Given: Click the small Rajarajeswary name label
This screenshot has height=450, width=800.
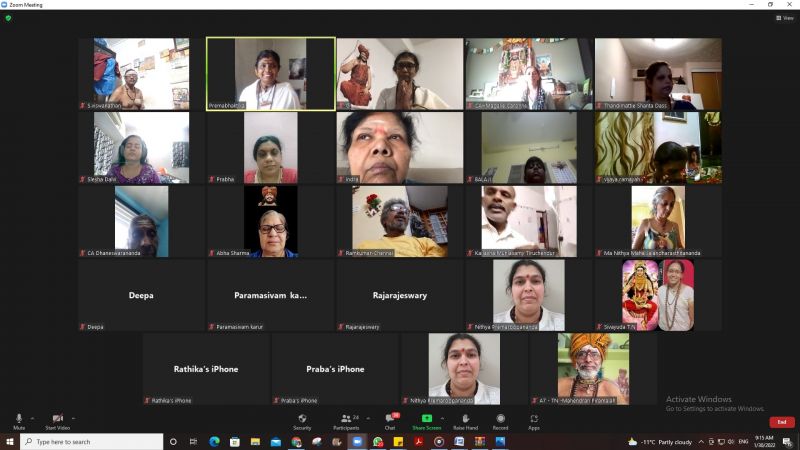Looking at the screenshot, I should point(362,327).
